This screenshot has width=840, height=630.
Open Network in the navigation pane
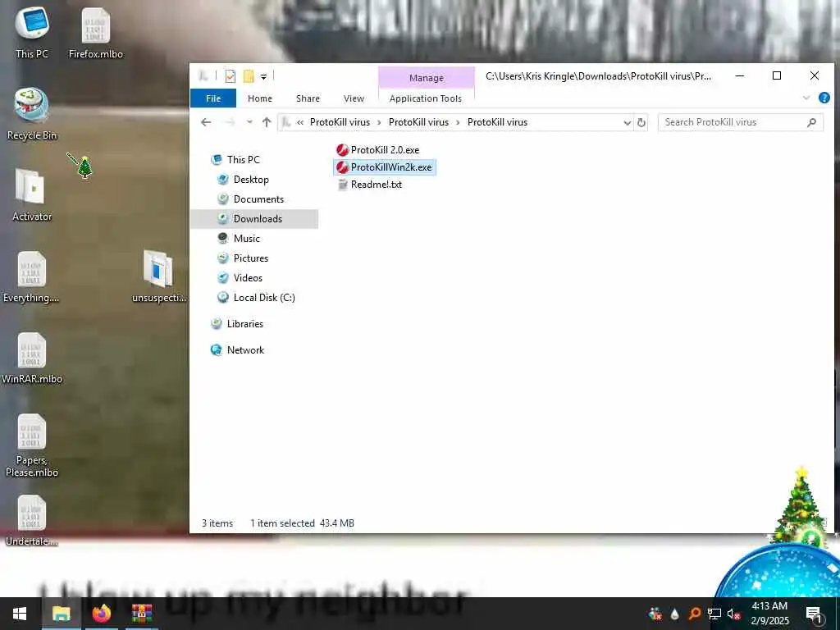(x=237, y=349)
